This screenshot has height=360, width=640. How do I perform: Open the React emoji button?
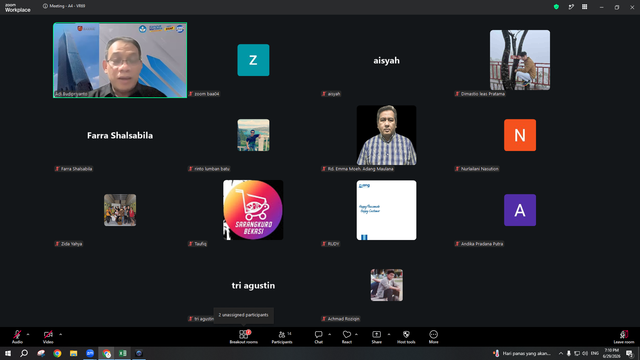tap(347, 337)
